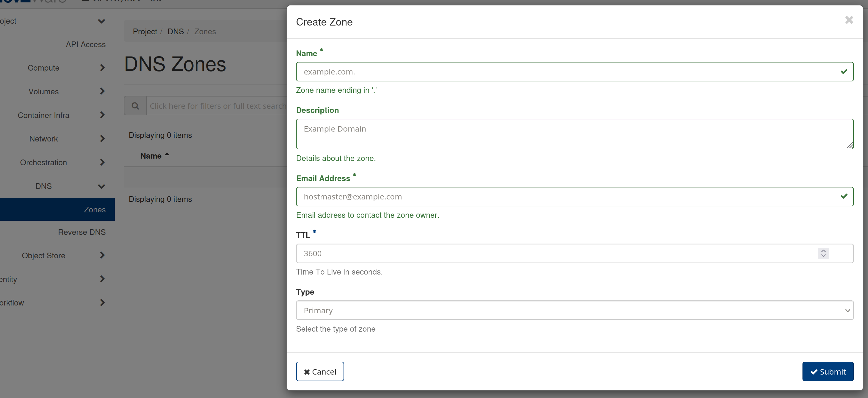Open the API Access page
The height and width of the screenshot is (398, 868).
tap(86, 44)
